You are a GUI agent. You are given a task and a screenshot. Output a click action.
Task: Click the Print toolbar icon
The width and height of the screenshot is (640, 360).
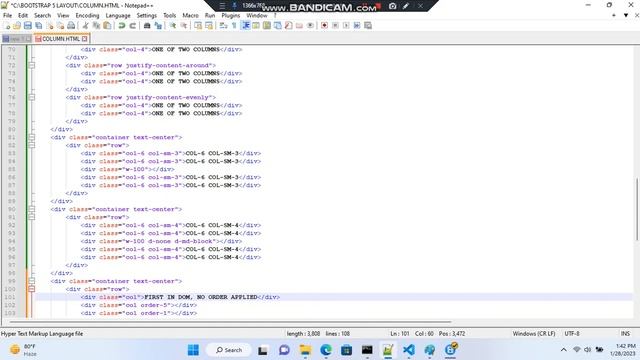point(71,25)
